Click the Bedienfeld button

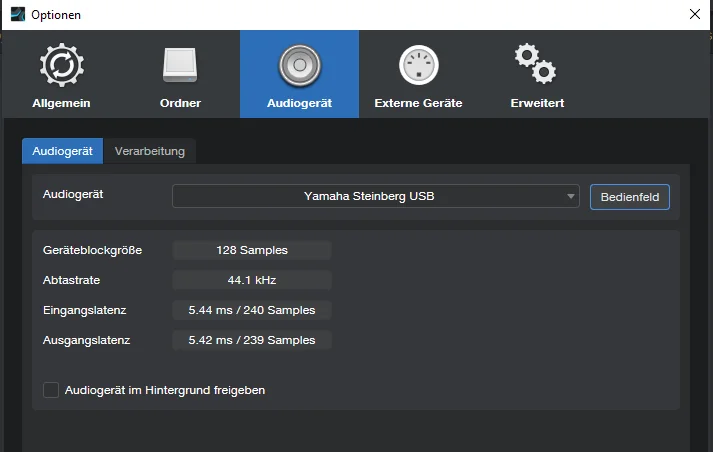[630, 197]
